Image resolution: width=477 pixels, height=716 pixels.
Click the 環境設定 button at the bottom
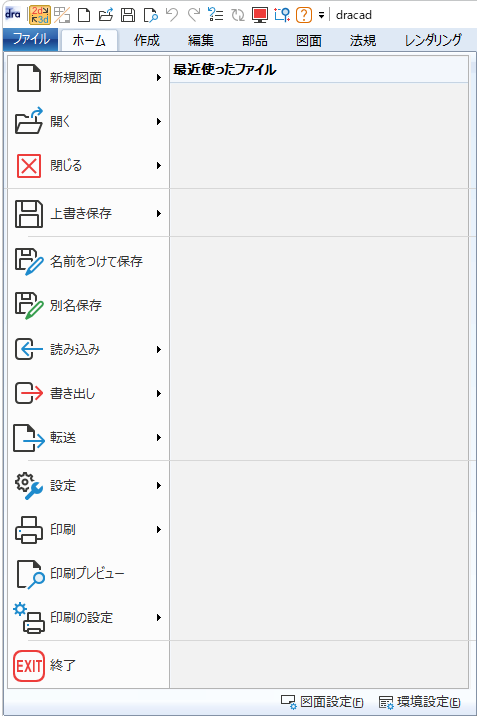click(x=420, y=702)
